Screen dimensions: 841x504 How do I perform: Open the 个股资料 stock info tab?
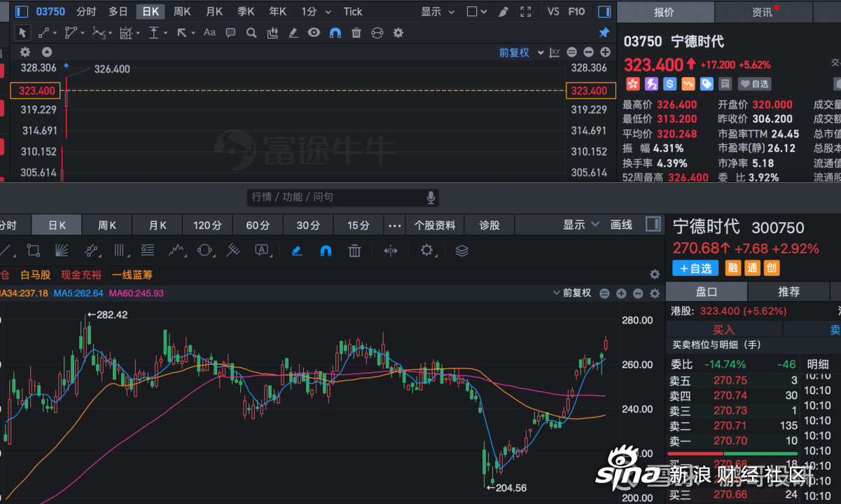(x=435, y=225)
